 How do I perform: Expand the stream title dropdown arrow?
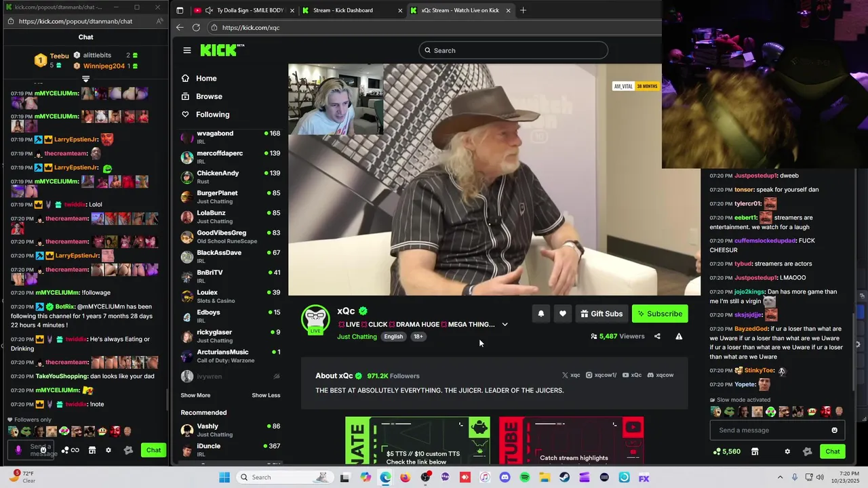(x=505, y=325)
